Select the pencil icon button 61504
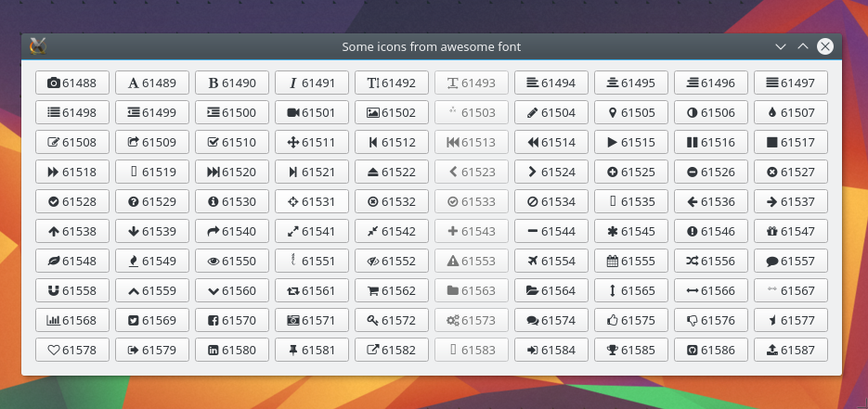 pyautogui.click(x=551, y=113)
